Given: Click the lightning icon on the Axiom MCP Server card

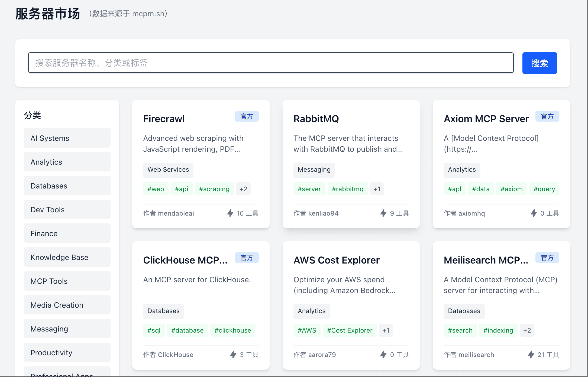Looking at the screenshot, I should pos(534,213).
